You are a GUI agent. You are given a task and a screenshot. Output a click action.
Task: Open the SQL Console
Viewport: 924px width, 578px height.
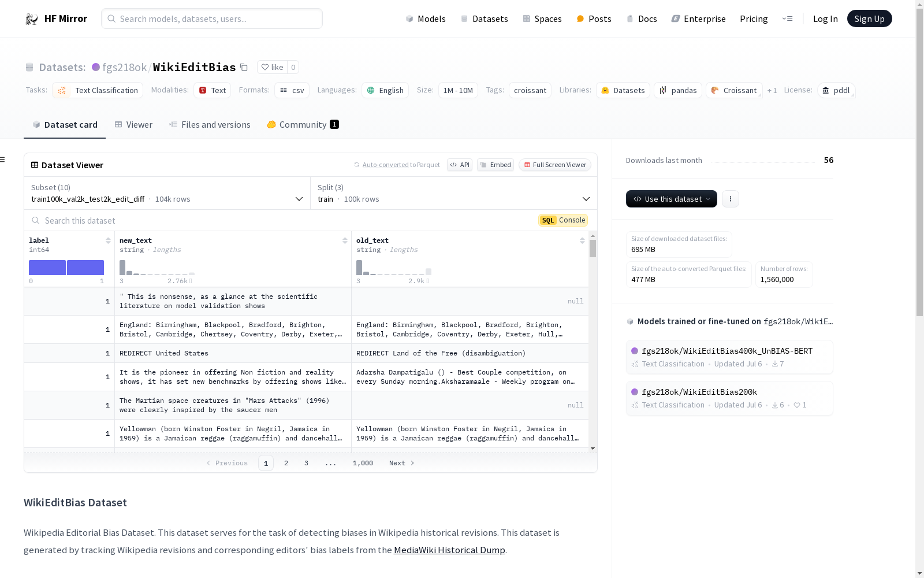563,220
